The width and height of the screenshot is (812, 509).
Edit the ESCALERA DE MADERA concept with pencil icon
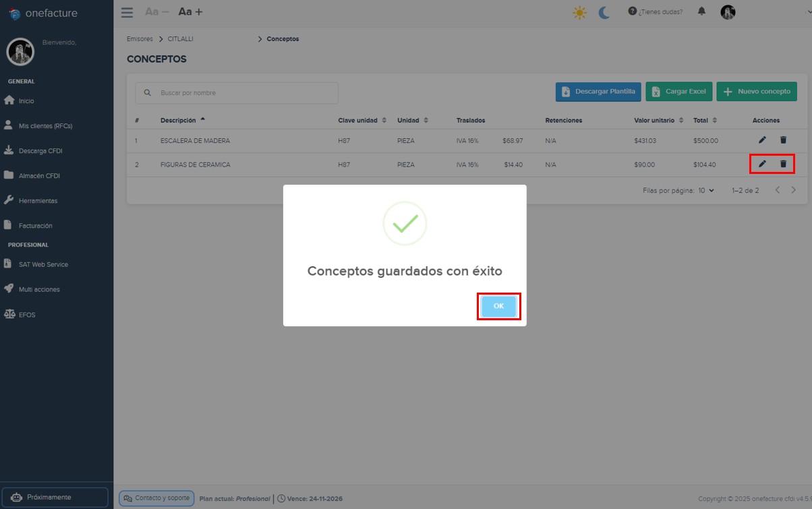pos(761,140)
